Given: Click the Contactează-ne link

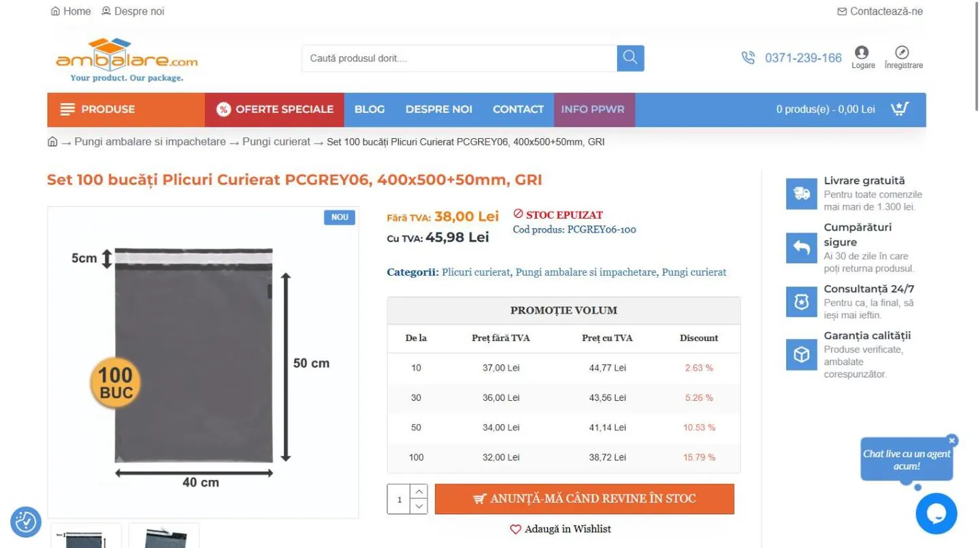Looking at the screenshot, I should tap(880, 11).
